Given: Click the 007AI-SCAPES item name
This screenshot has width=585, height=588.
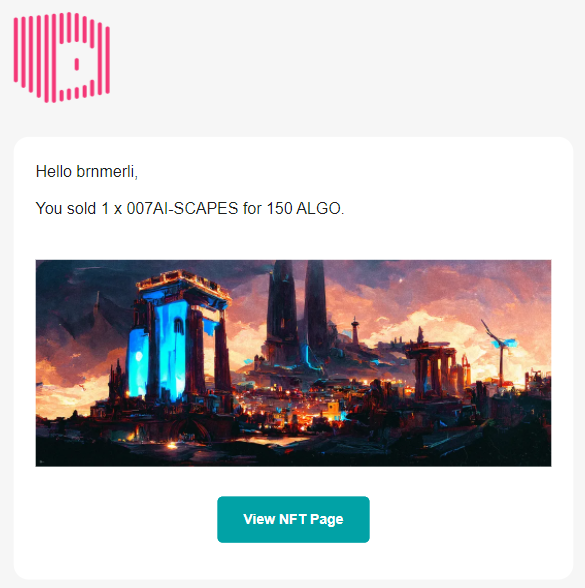Looking at the screenshot, I should click(x=182, y=208).
